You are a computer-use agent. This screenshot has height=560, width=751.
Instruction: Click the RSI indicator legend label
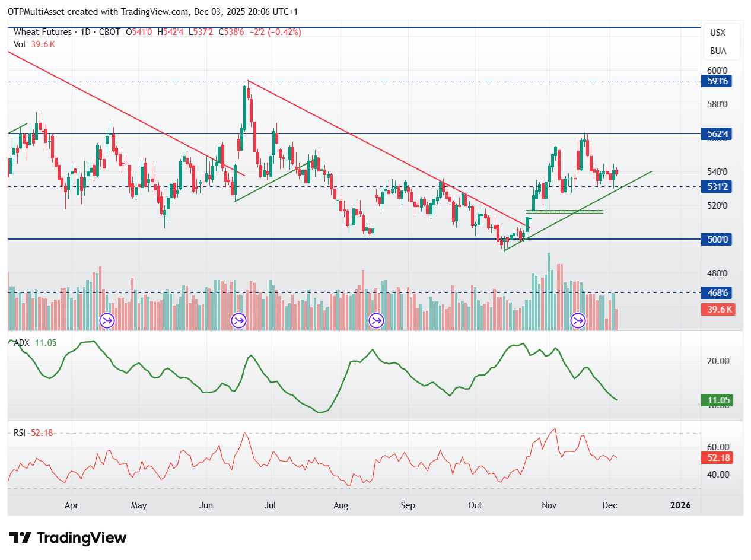20,433
